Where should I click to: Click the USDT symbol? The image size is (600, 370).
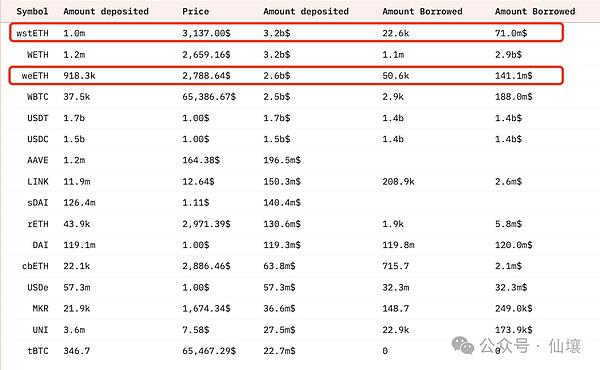(38, 118)
